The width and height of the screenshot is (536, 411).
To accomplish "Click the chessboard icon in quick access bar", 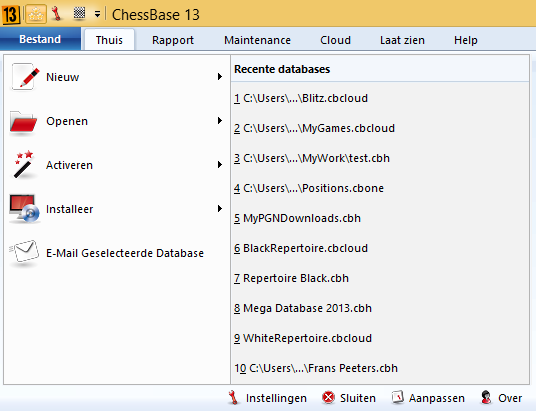I will pyautogui.click(x=79, y=13).
